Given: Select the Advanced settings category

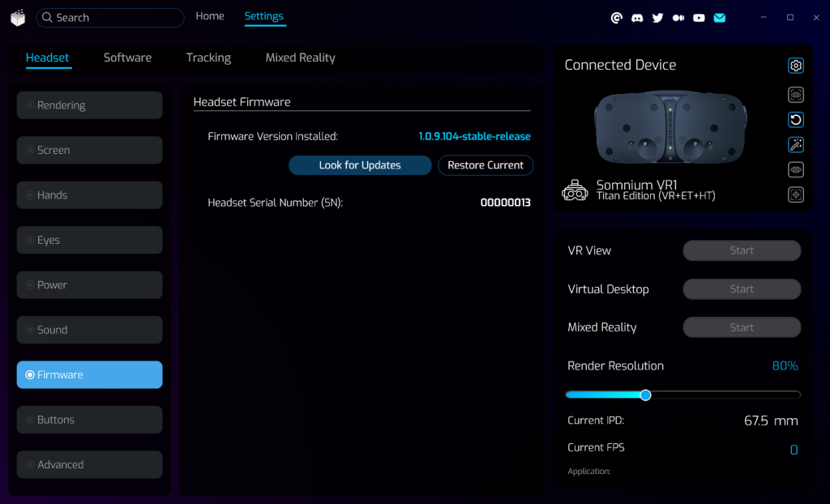Looking at the screenshot, I should (89, 464).
